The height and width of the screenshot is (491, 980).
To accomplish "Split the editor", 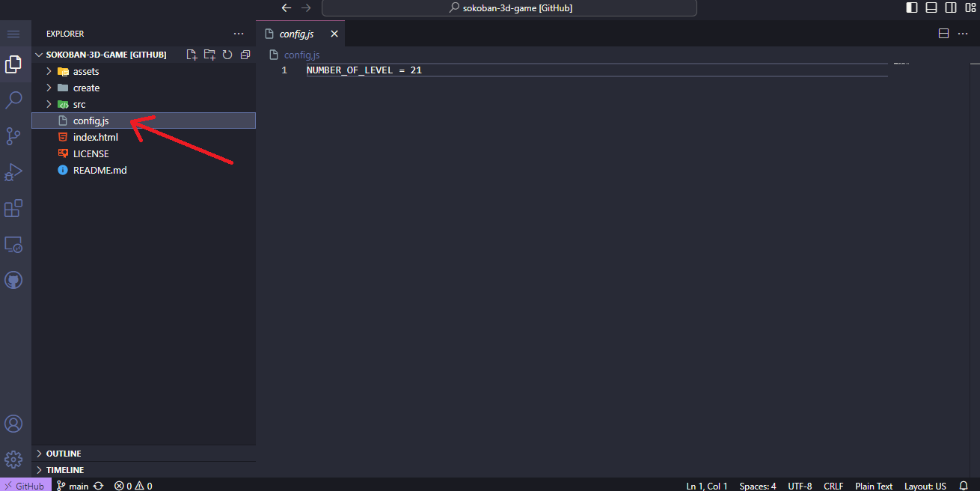I will pyautogui.click(x=943, y=34).
